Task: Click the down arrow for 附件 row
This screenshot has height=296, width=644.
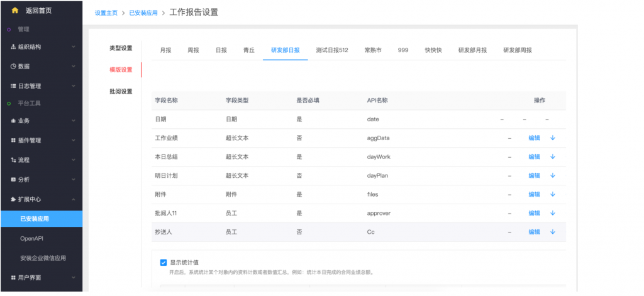Action: click(x=552, y=194)
